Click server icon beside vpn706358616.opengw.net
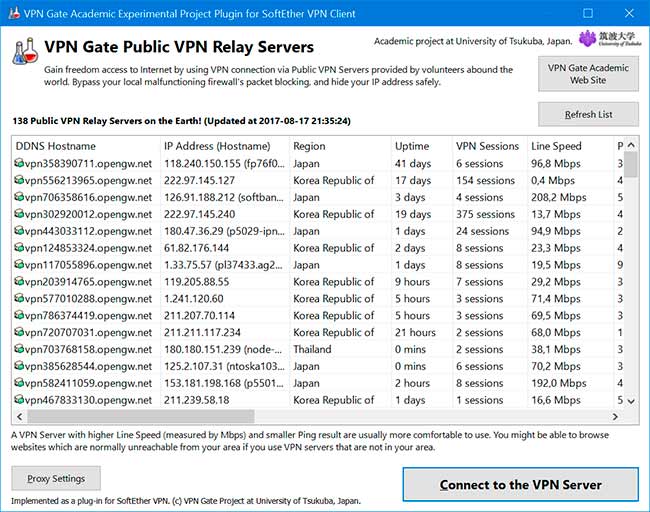The width and height of the screenshot is (650, 512). (x=19, y=197)
